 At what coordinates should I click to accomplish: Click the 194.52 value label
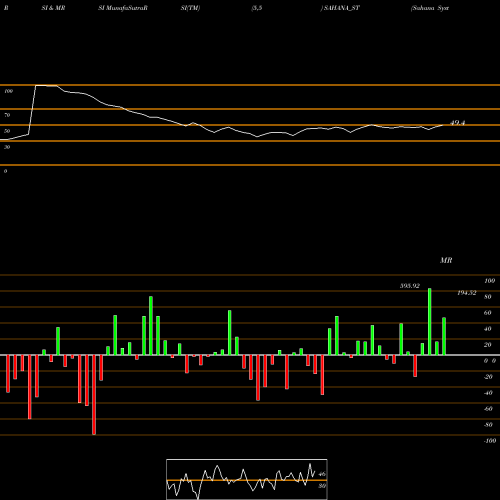467,293
